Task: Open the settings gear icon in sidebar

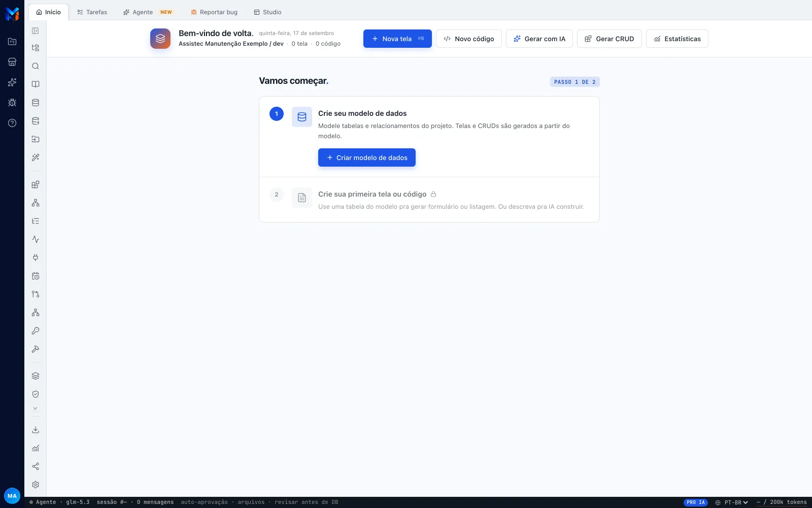Action: 36,485
